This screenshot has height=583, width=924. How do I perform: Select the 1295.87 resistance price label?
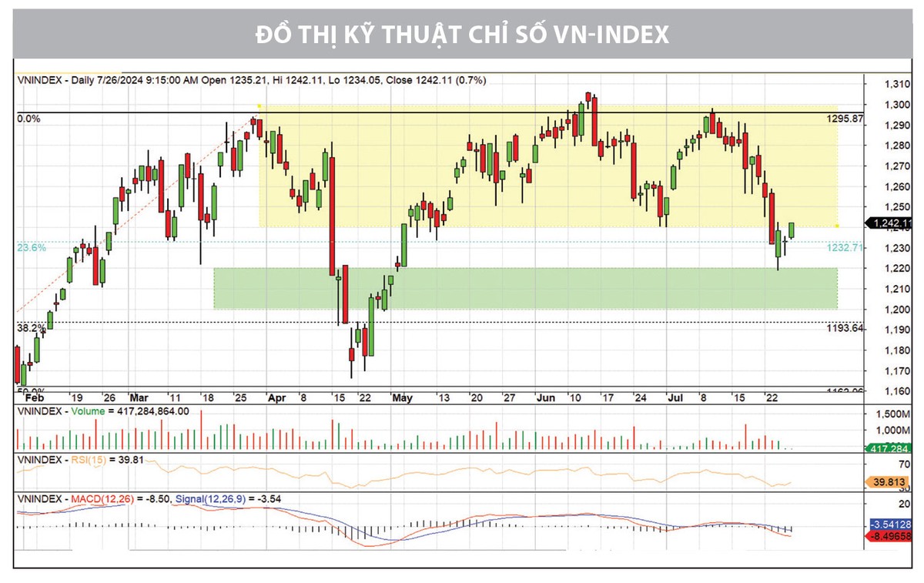[x=844, y=120]
